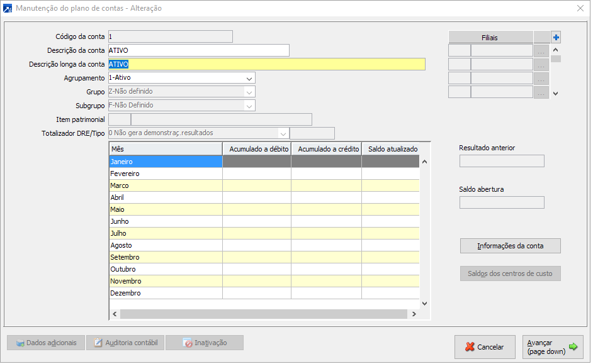Close the Manutenção do plano de contas window
Viewport: 593px width, 364px height.
(580, 8)
